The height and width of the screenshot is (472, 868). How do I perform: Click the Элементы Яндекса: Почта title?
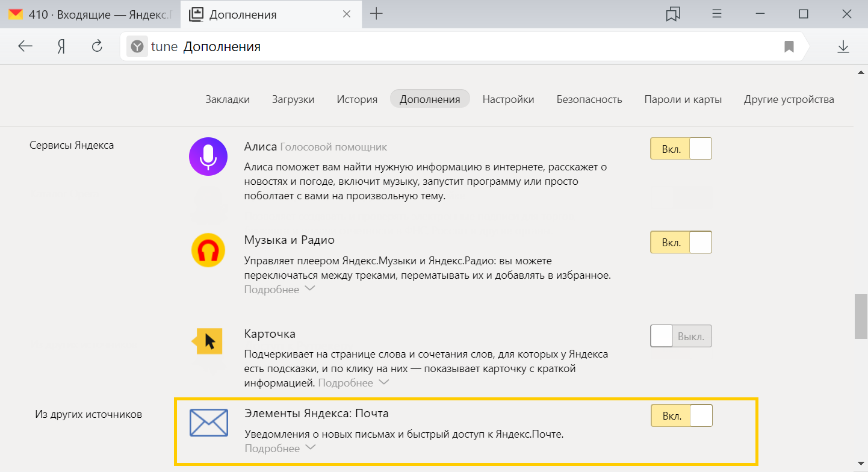(317, 414)
